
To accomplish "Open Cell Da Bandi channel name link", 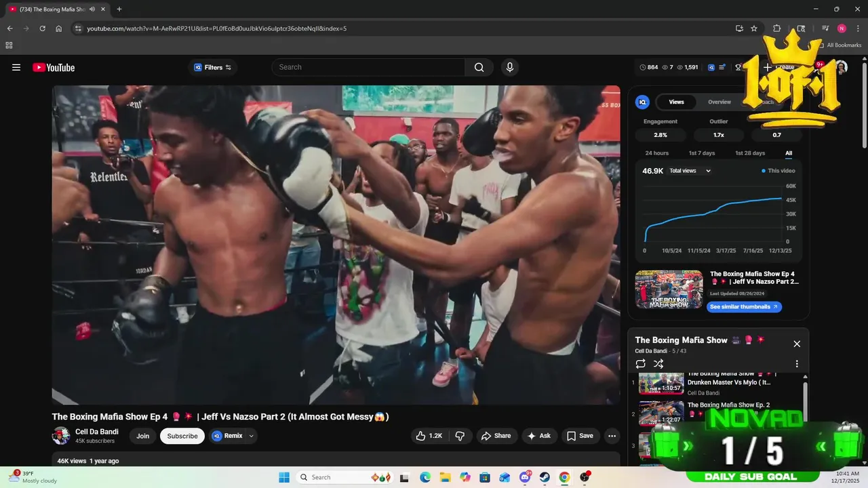I will coord(97,432).
